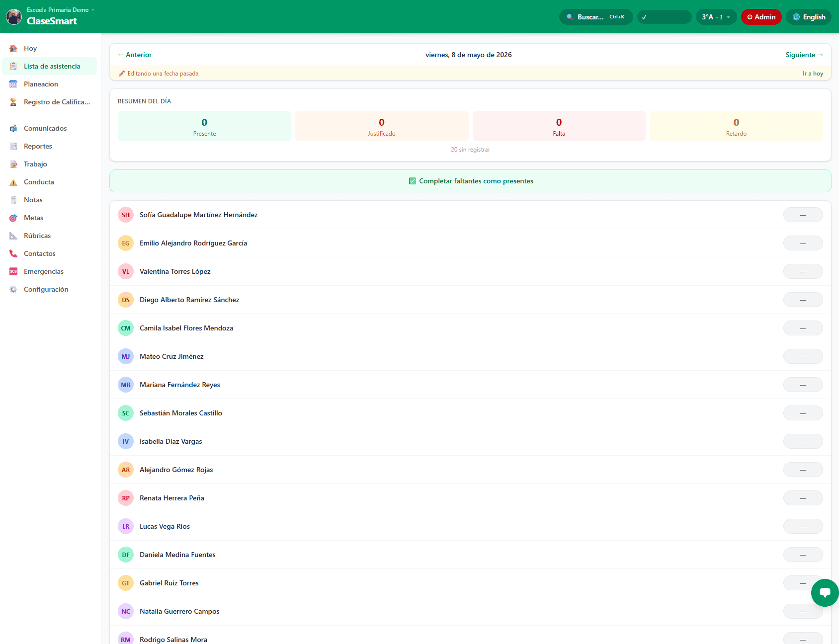Viewport: 839px width, 644px height.
Task: Toggle attendance status for Renata Herrera Peña
Action: tap(803, 498)
